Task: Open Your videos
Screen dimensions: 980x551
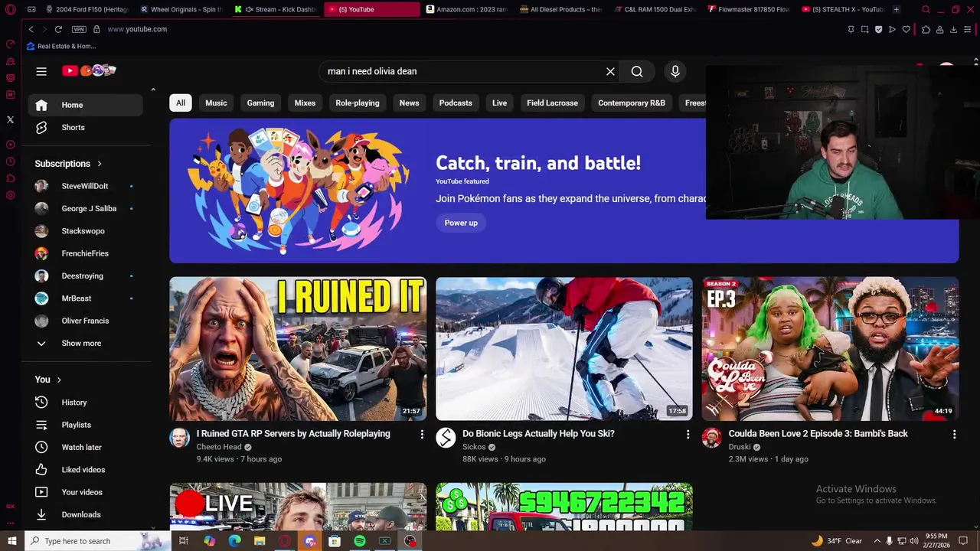Action: click(86, 492)
